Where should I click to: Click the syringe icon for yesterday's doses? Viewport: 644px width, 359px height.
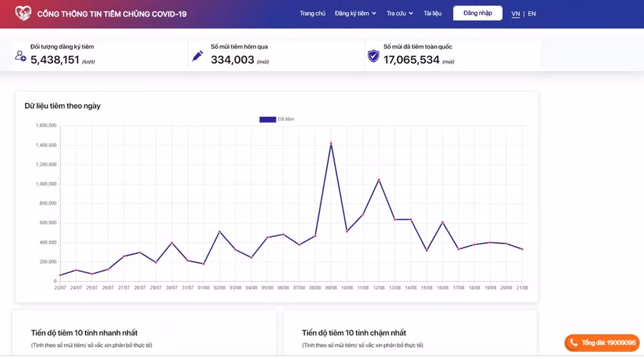click(x=197, y=56)
